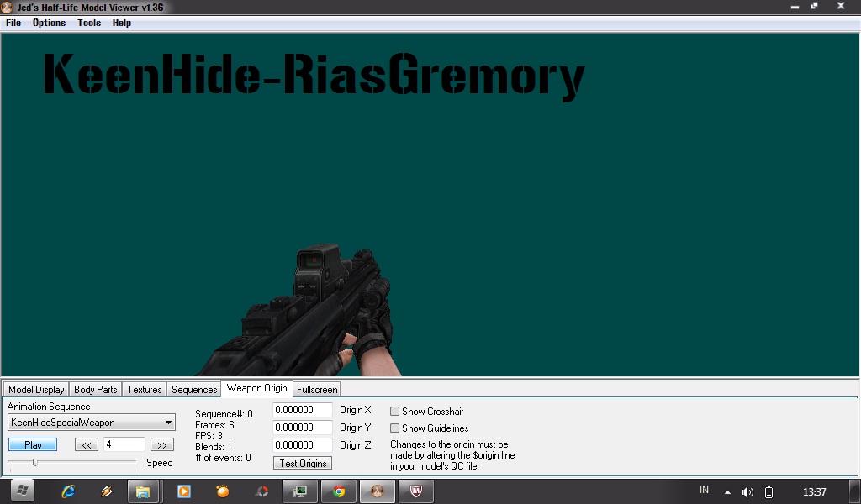Click the McAfee shield taskbar icon

[415, 492]
